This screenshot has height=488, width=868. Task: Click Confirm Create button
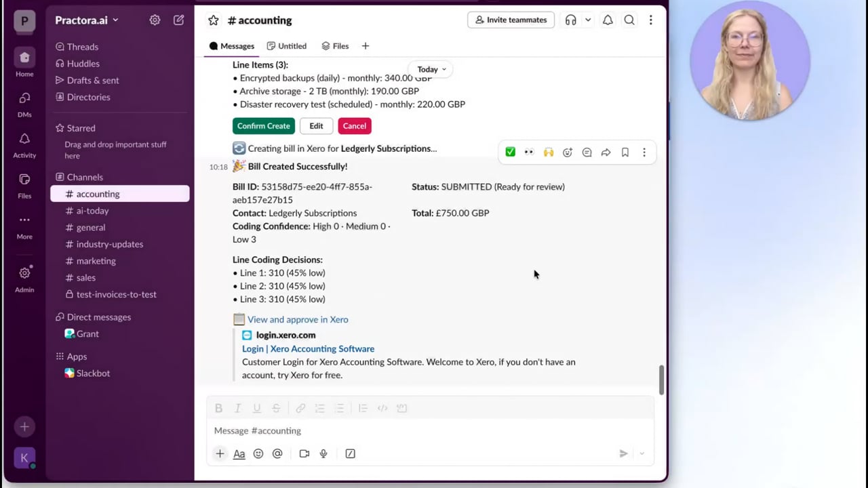pyautogui.click(x=264, y=126)
